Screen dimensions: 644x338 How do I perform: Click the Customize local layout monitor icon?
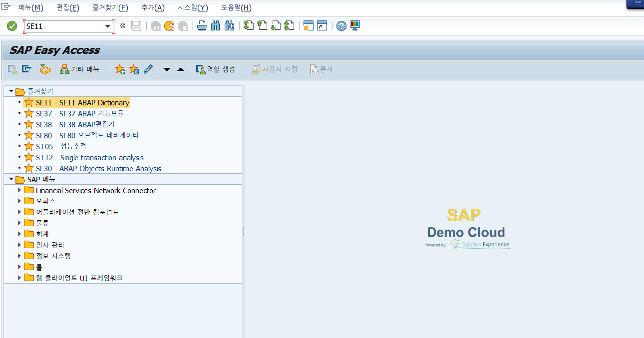pos(354,26)
